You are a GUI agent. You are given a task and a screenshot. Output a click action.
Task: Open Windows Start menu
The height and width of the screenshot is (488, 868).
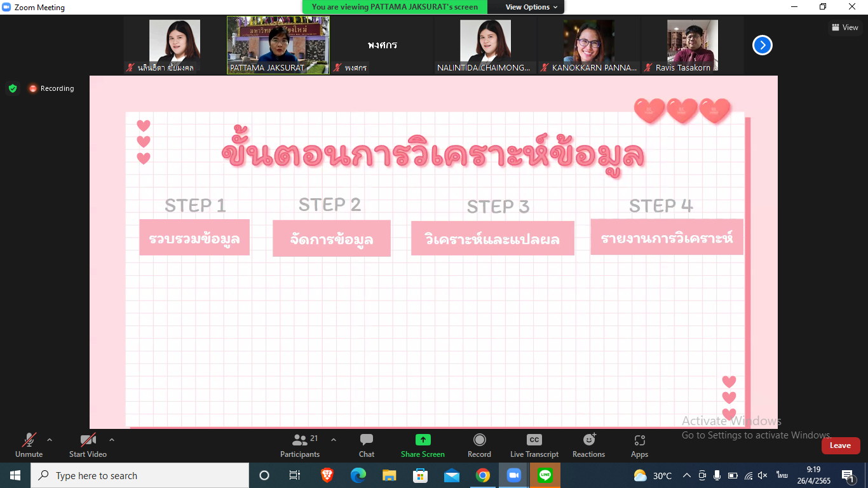15,475
